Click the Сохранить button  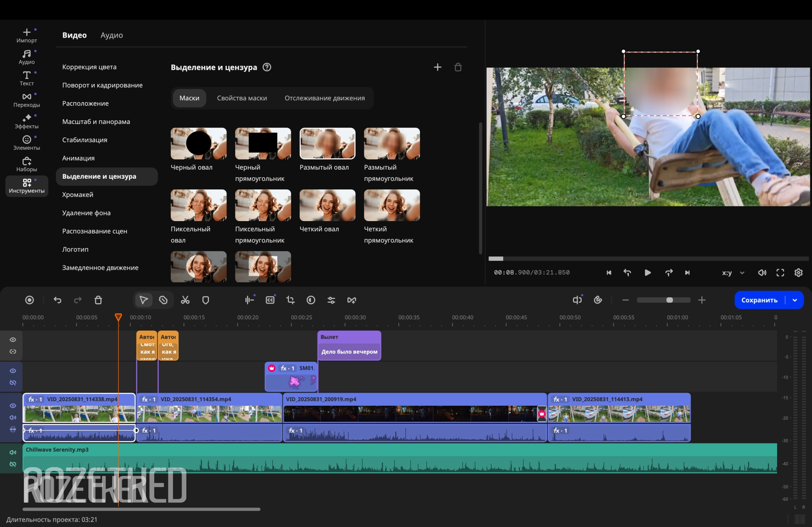759,300
